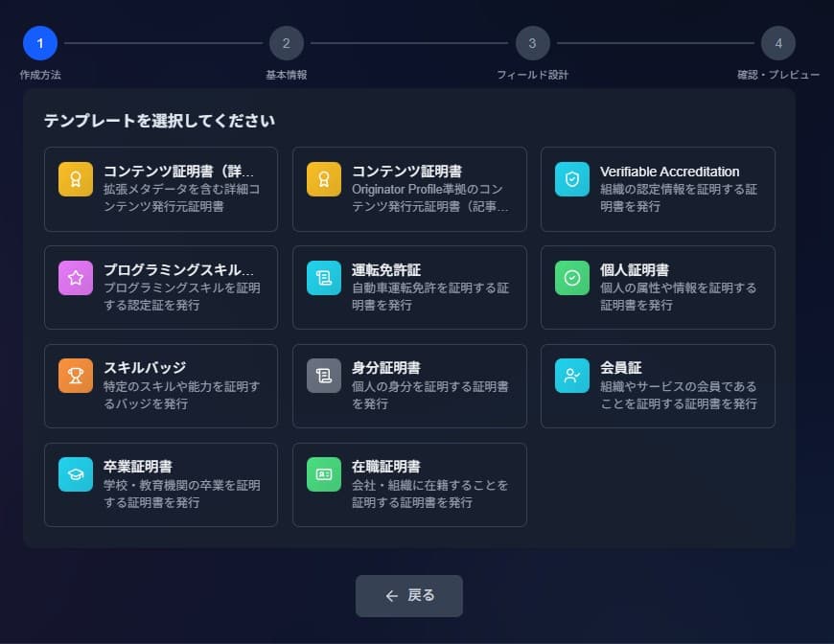The width and height of the screenshot is (834, 644).
Task: Choose the 運転免許証 template card
Action: tap(409, 287)
